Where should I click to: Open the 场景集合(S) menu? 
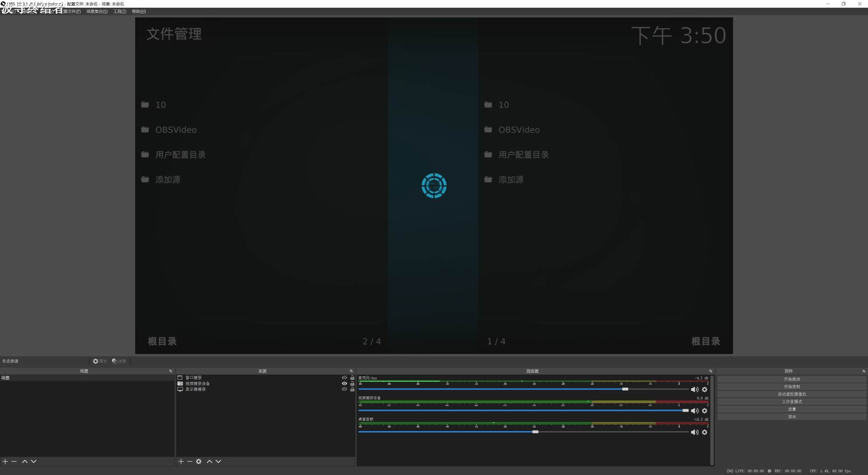pyautogui.click(x=96, y=11)
